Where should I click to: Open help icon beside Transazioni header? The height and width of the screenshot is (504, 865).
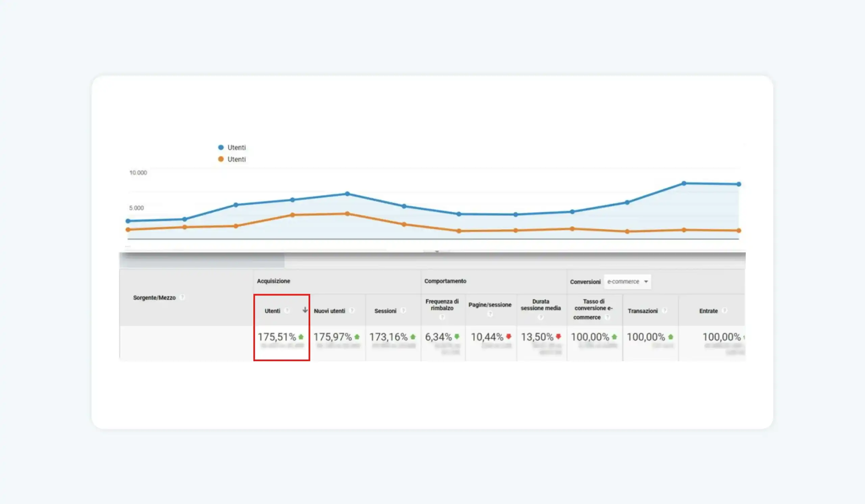[665, 311]
